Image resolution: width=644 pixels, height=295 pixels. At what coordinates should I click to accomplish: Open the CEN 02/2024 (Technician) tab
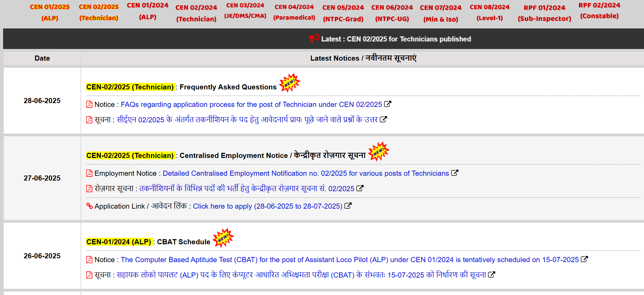[x=196, y=13]
